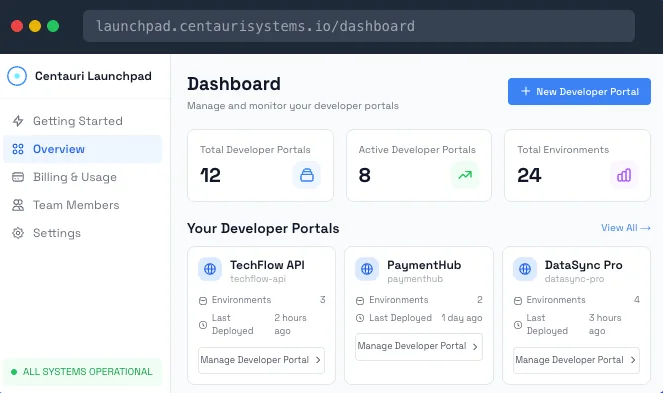Click chevron on PaymentHub Manage Developer Portal button

[x=475, y=347]
